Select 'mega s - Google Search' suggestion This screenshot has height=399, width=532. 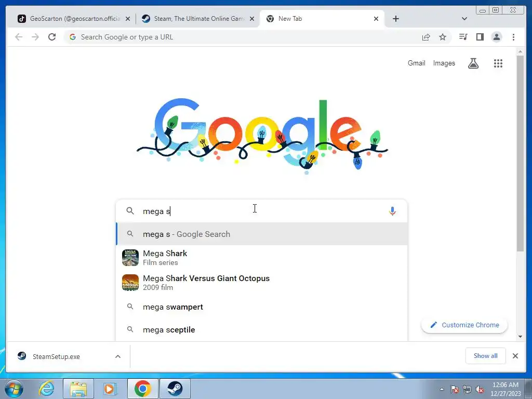(x=262, y=234)
